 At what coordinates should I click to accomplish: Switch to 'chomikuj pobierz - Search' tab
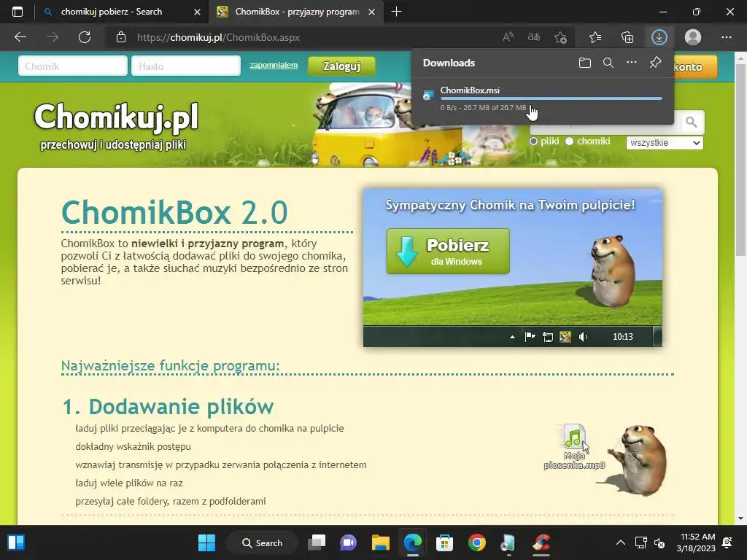111,12
